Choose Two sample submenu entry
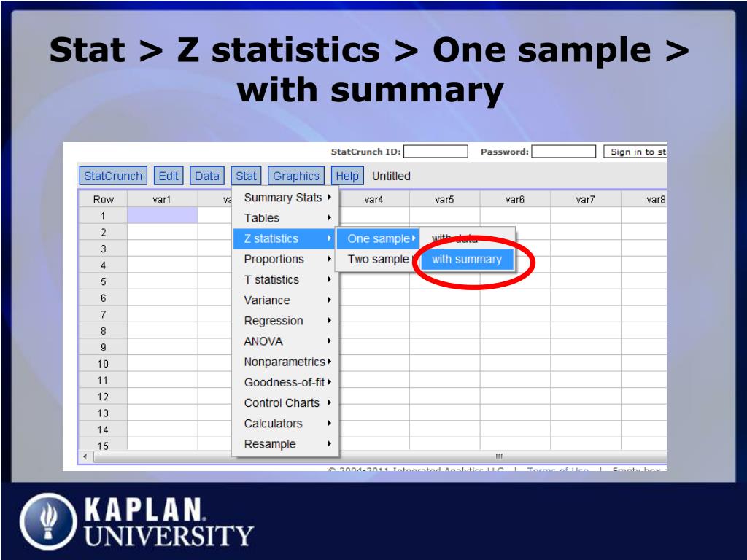 point(379,259)
